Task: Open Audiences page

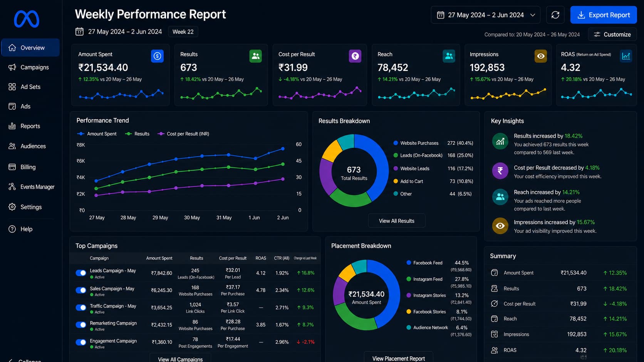Action: [x=30, y=146]
